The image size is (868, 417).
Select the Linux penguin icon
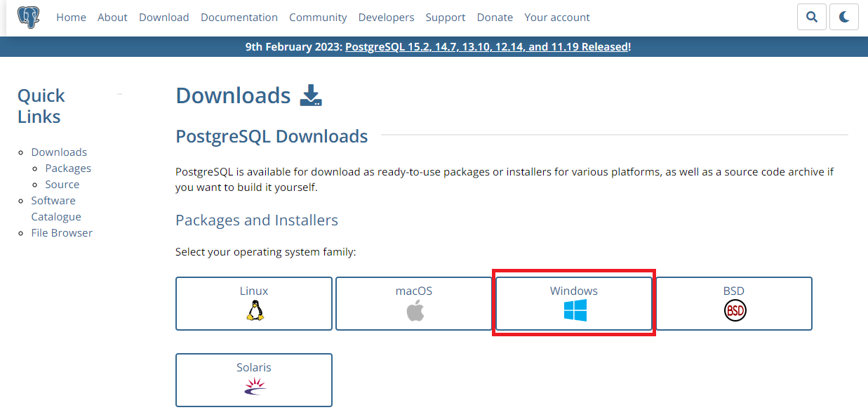coord(254,310)
